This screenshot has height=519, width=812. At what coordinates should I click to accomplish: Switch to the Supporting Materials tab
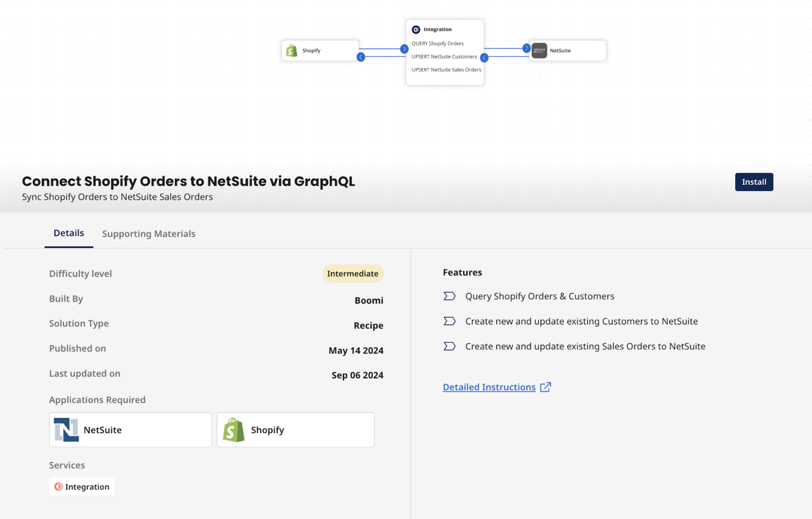(x=149, y=234)
